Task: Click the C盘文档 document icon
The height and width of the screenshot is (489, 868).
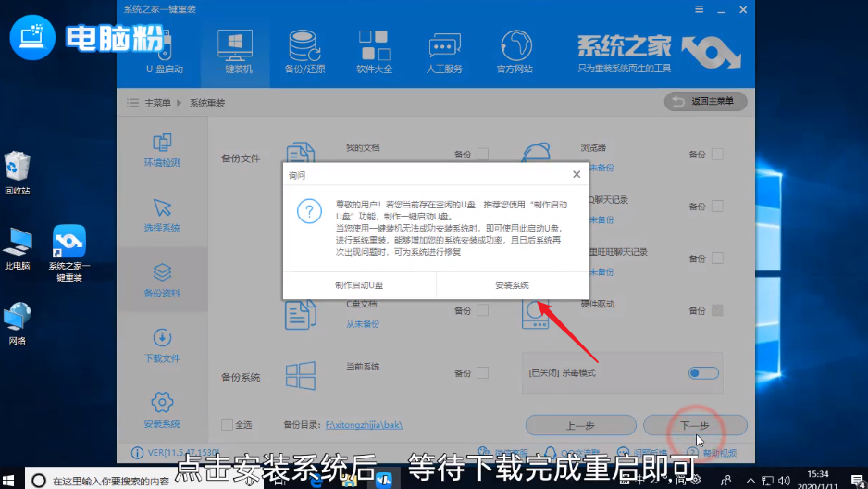Action: click(301, 315)
